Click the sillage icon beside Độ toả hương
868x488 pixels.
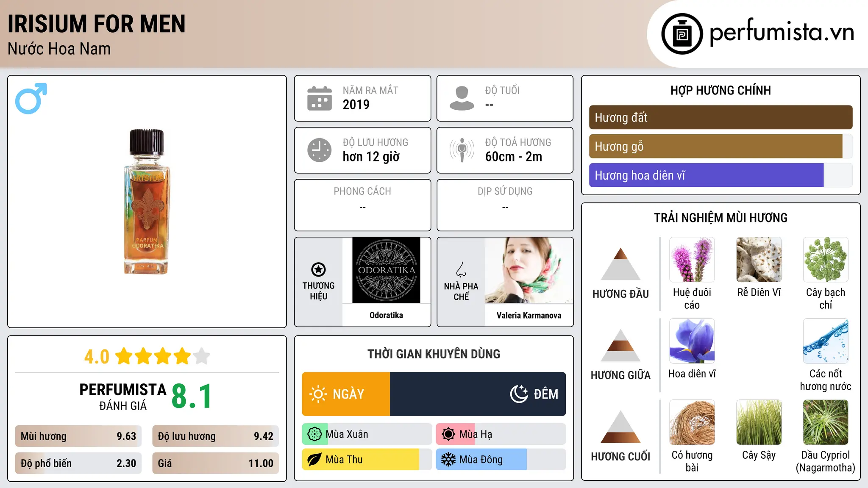[x=462, y=150]
